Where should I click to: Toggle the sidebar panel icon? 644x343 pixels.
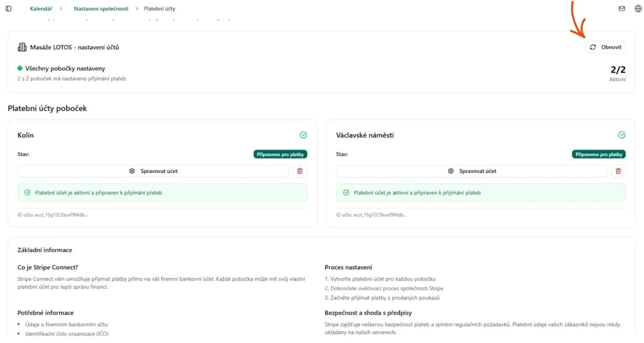(8, 9)
